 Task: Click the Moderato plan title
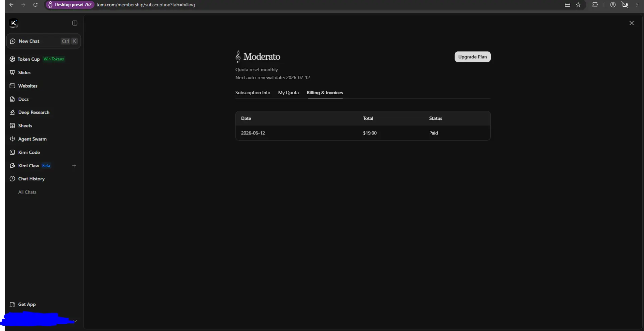click(262, 56)
